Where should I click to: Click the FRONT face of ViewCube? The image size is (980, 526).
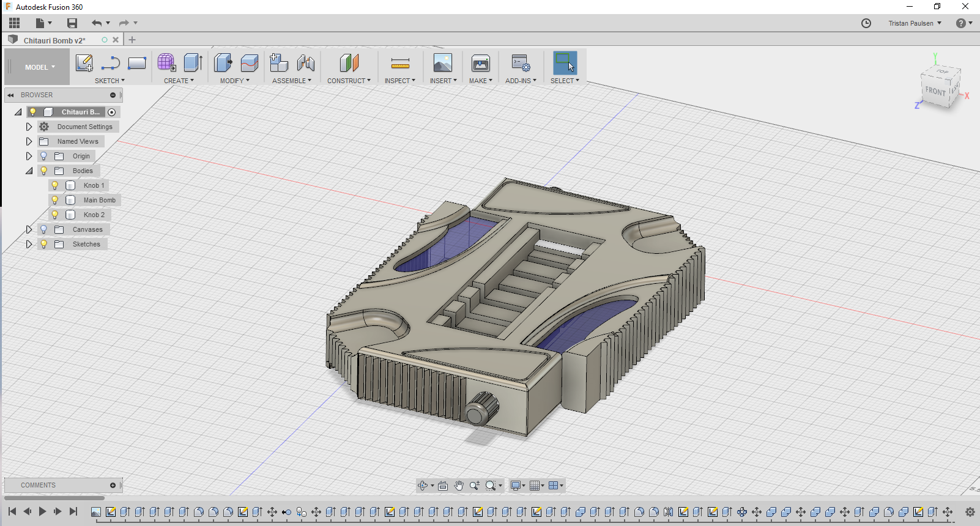coord(935,91)
